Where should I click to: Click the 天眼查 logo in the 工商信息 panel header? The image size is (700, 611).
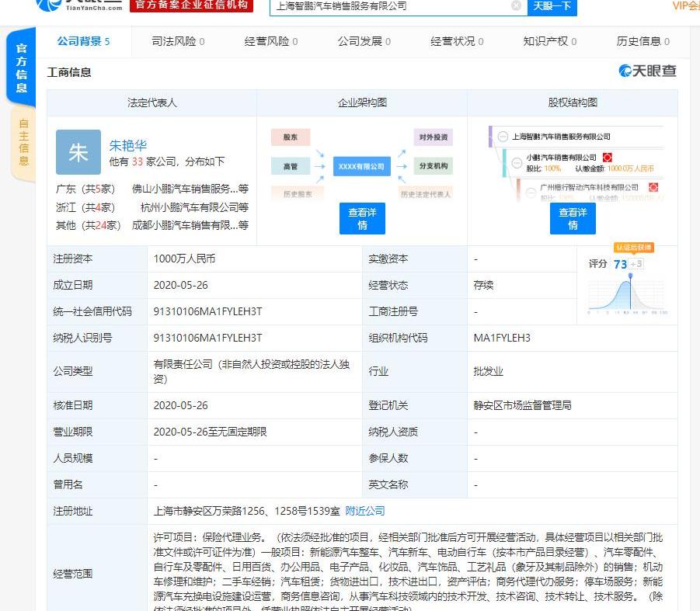[647, 71]
